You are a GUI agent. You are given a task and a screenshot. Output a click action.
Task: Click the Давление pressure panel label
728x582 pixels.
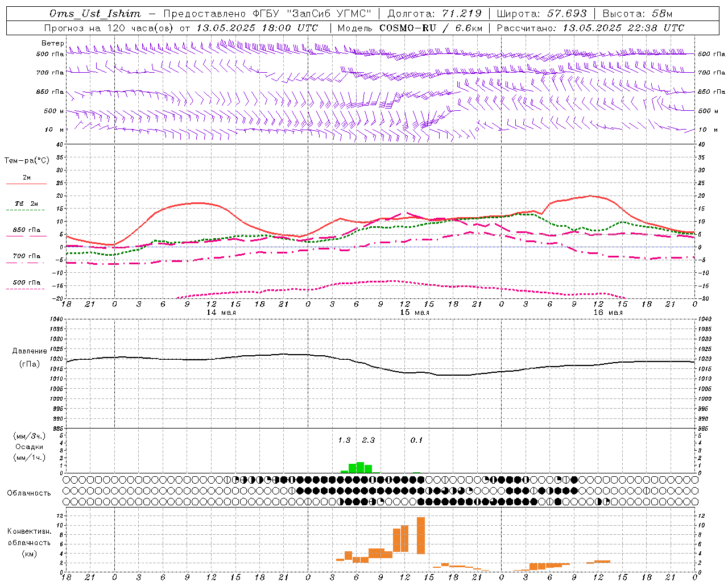click(30, 351)
